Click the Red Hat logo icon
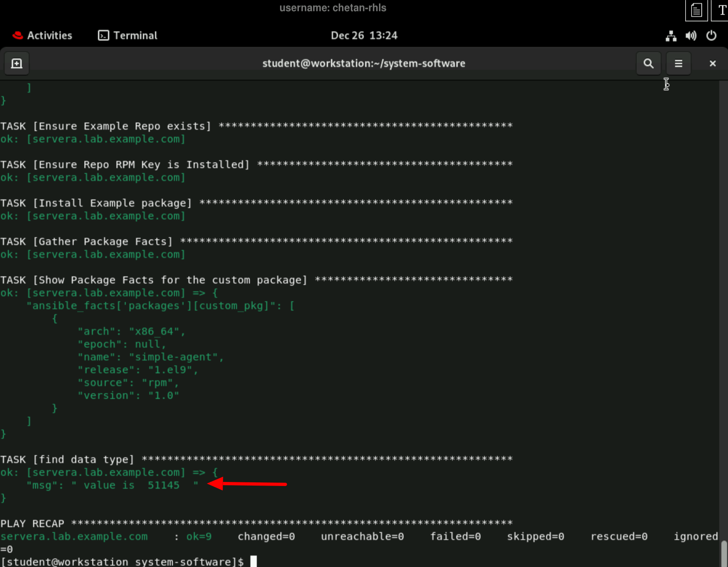 point(18,35)
